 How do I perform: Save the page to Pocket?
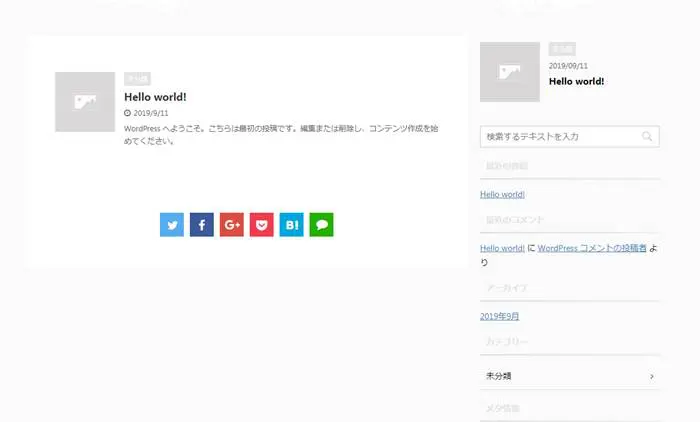tap(262, 225)
